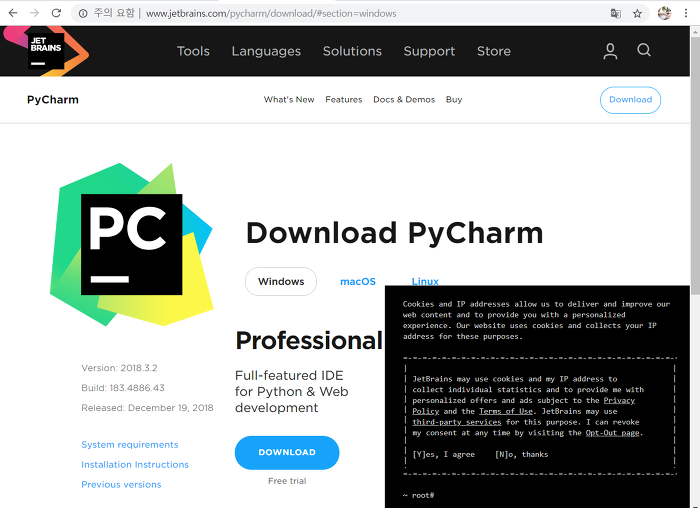Open the translate page icon
The image size is (700, 508).
pos(616,13)
